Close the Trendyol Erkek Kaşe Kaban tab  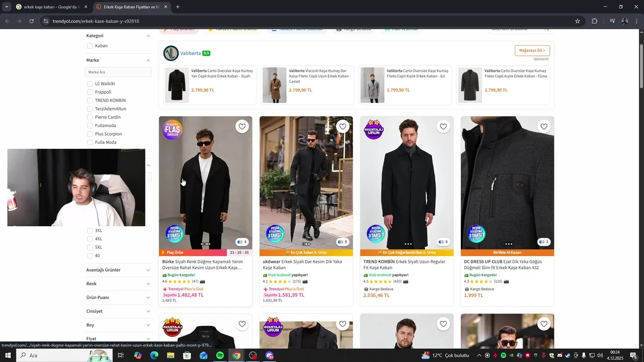coord(165,7)
